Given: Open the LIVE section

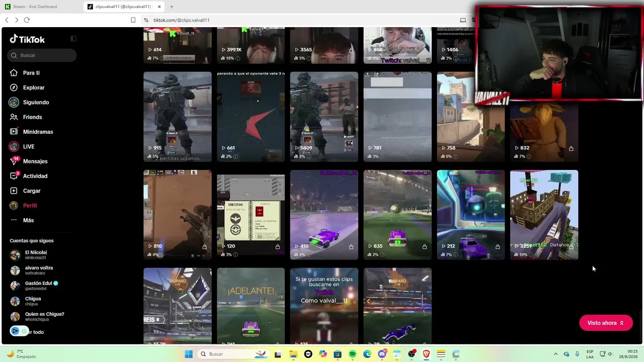Looking at the screenshot, I should (29, 146).
